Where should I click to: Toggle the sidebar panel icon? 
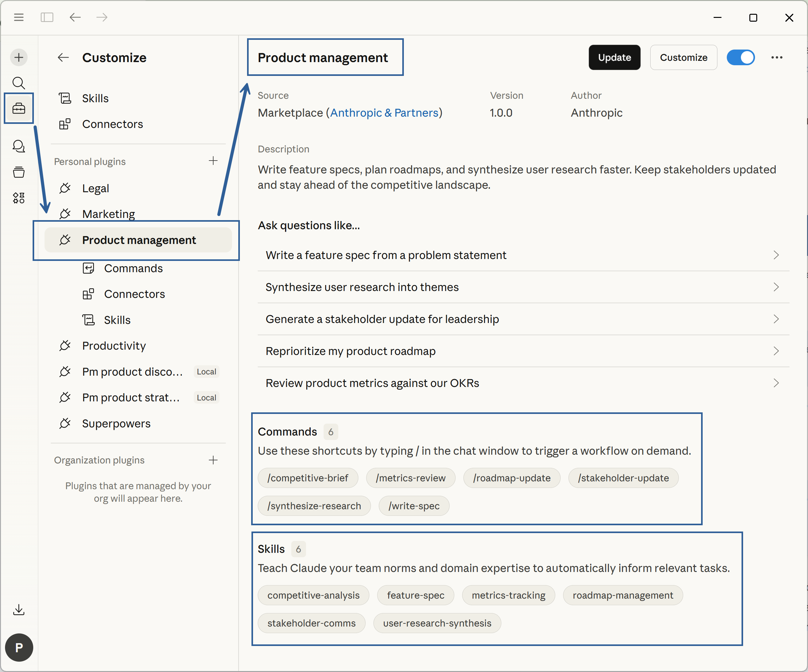coord(47,17)
